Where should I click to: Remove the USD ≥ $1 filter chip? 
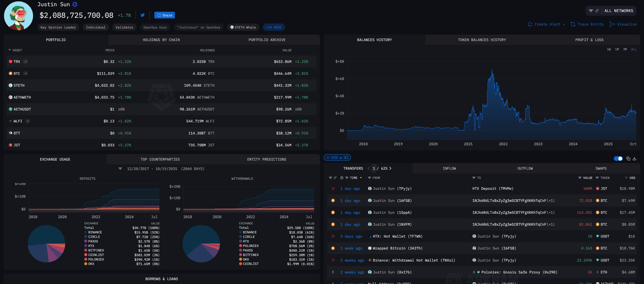click(328, 158)
